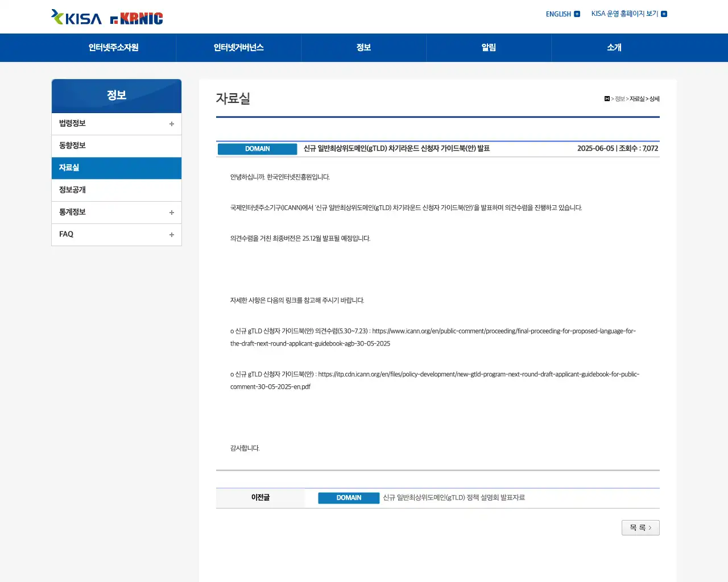Click 정보 in the breadcrumb
Viewport: 728px width, 582px height.
620,99
